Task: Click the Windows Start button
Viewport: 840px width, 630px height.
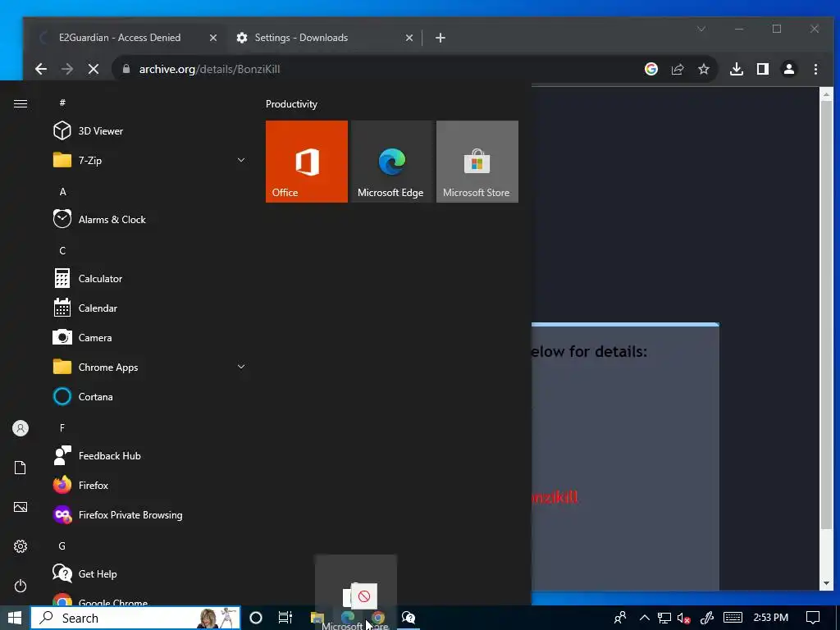Action: pyautogui.click(x=15, y=618)
